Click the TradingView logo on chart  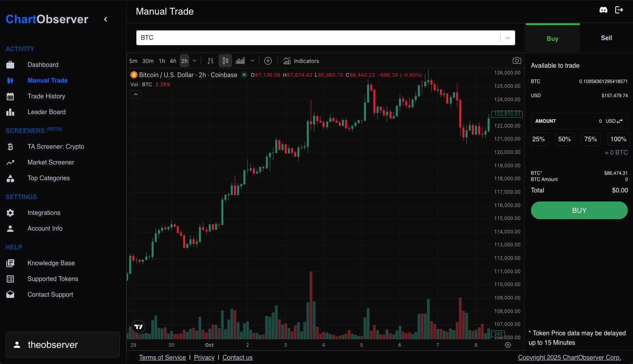139,327
